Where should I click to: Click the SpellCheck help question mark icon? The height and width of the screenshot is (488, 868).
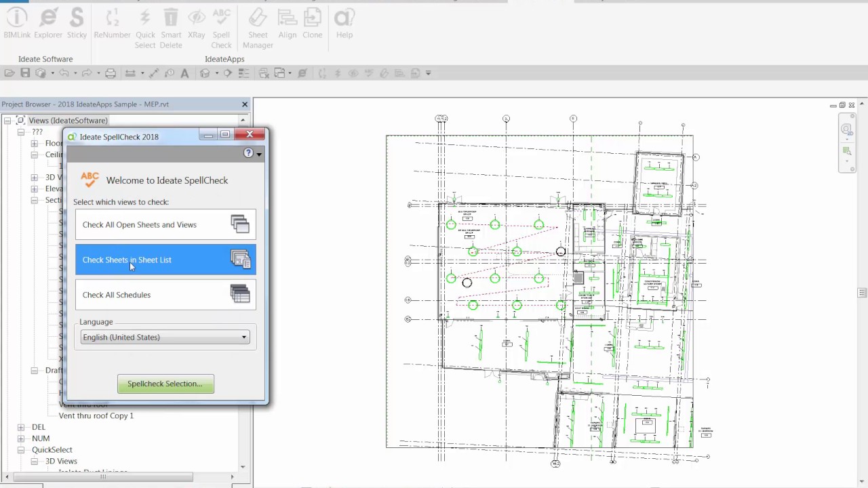click(x=248, y=153)
